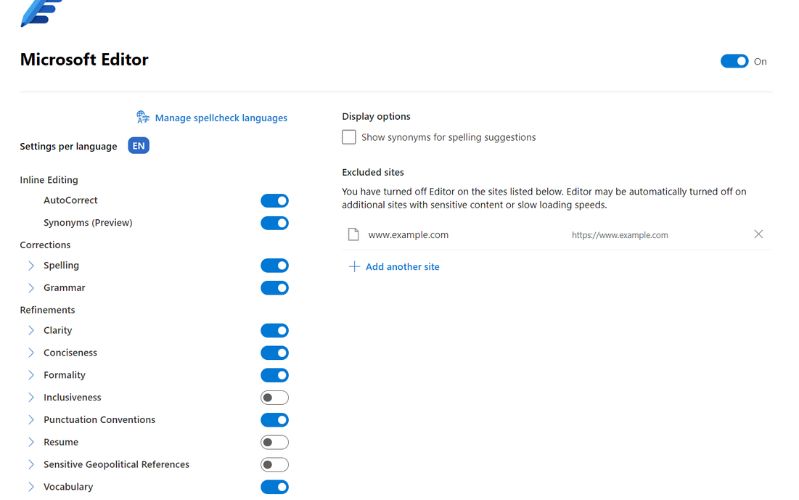Turn off the main Microsoft Editor switch
Screen dimensions: 799x500
[x=734, y=61]
